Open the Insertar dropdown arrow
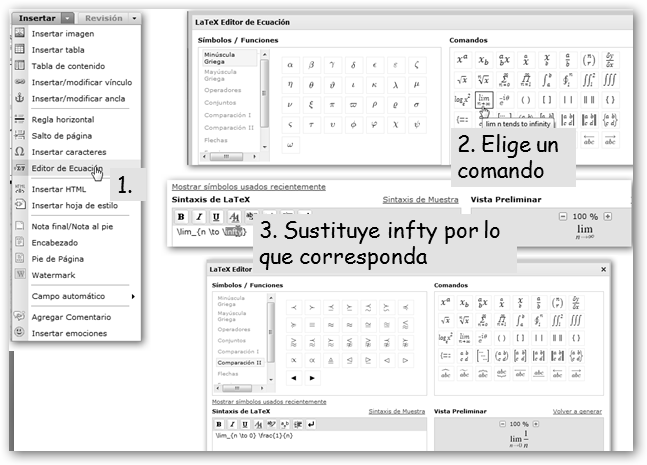The width and height of the screenshot is (647, 465). [x=66, y=18]
